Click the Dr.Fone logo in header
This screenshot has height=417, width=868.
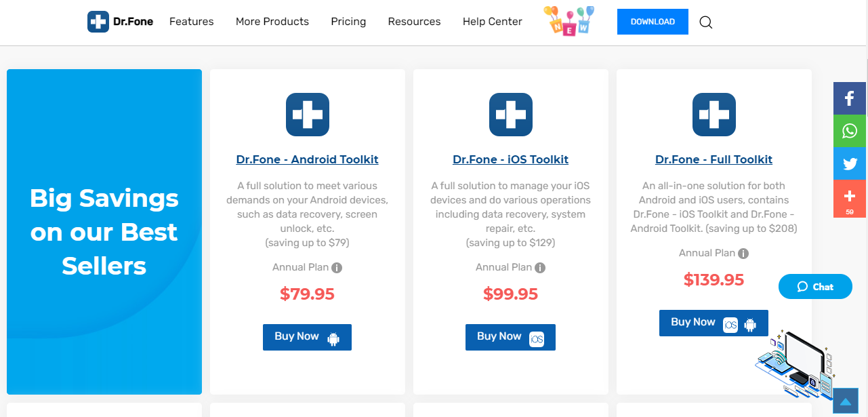click(121, 22)
